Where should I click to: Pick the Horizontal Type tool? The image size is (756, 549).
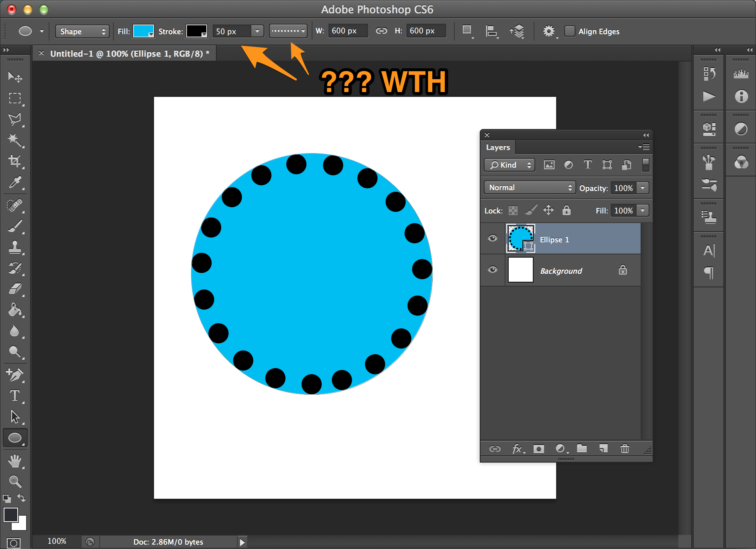tap(15, 396)
